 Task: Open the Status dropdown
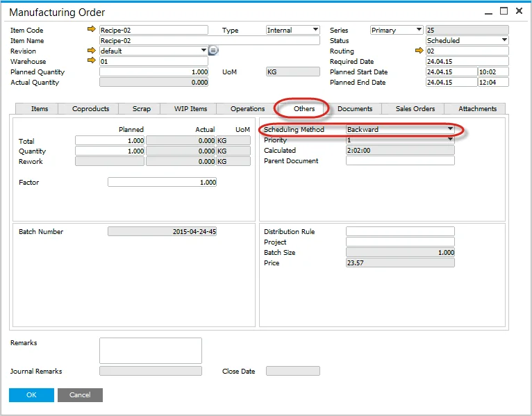[x=504, y=40]
